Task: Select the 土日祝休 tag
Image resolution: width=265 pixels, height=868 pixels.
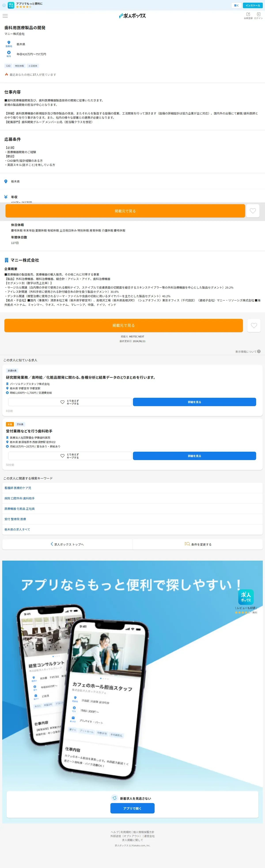Action: (33, 66)
